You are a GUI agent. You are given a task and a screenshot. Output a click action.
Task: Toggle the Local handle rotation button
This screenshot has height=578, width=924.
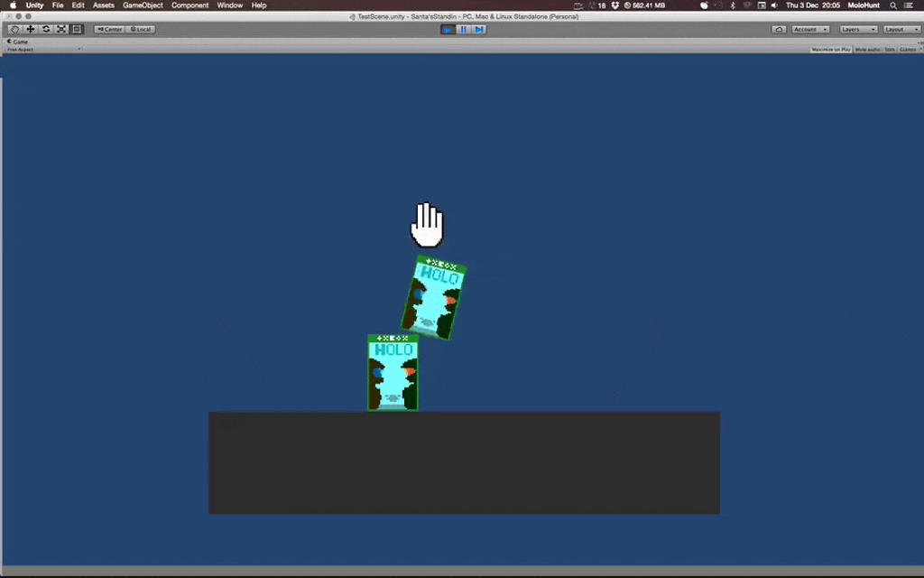click(141, 29)
